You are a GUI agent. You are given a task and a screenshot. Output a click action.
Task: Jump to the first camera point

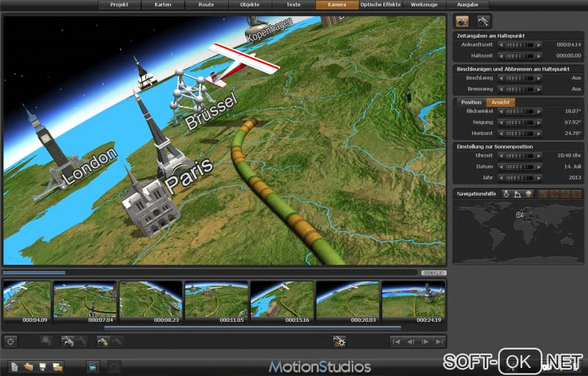tap(396, 342)
